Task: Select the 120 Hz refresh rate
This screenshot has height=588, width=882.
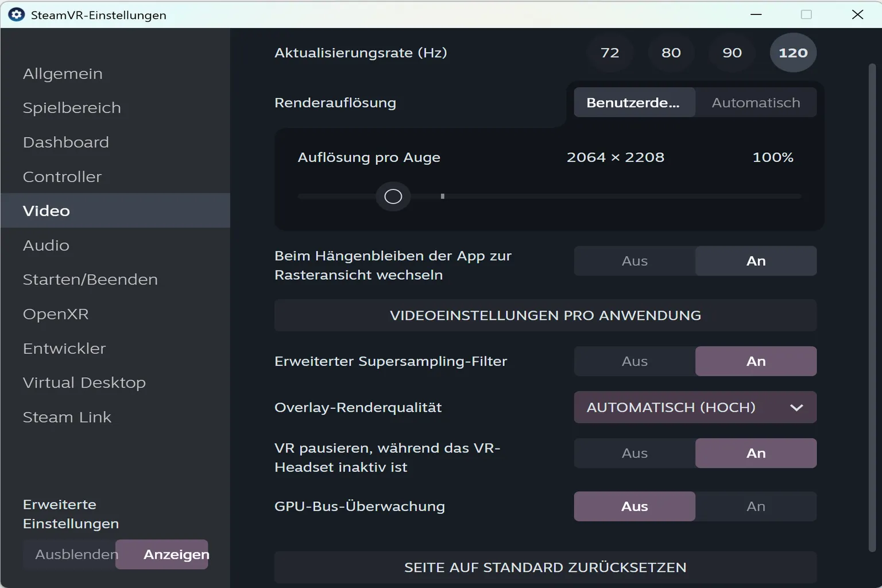Action: click(x=793, y=53)
